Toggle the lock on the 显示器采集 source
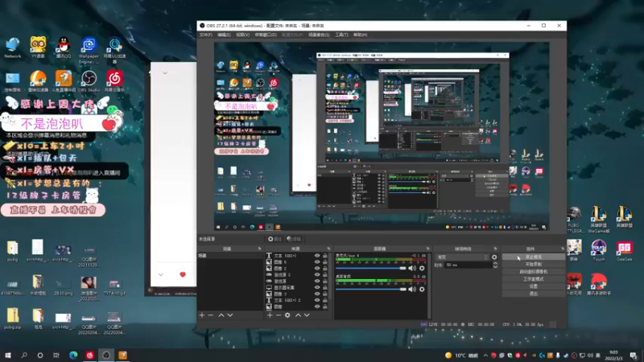Viewport: 644px width, 362px height. 325,287
